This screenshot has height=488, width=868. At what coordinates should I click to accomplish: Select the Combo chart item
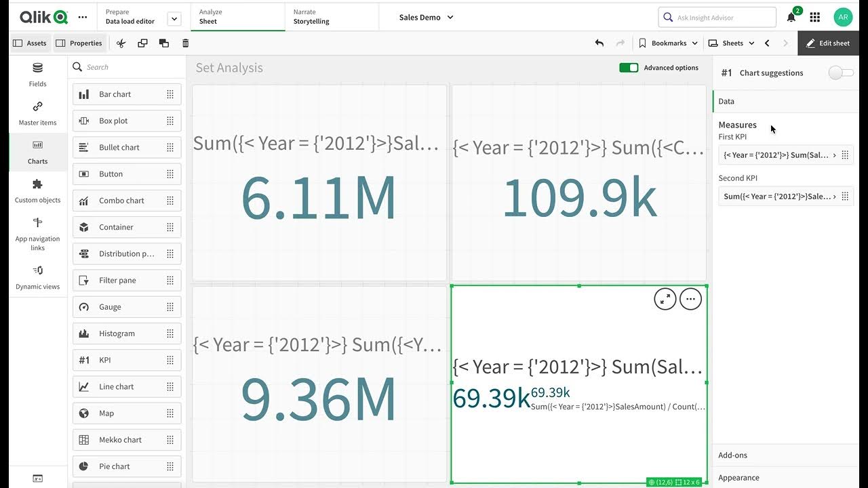(x=127, y=201)
